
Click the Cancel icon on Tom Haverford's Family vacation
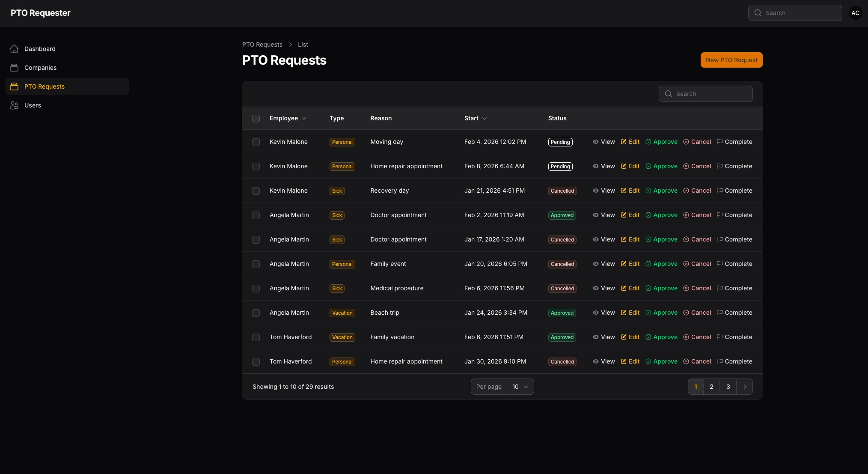686,337
